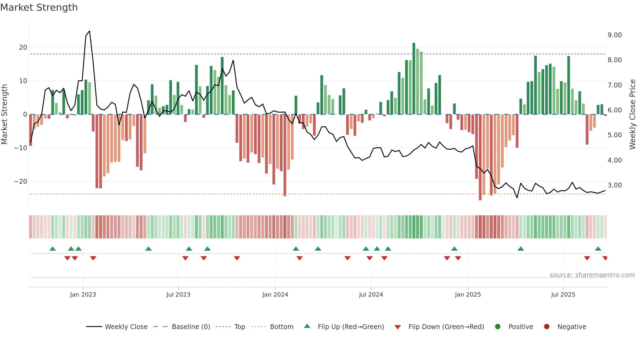Click the price peak above 9.00 in Jan 2023
Viewport: 644px width, 362px height.
(89, 31)
